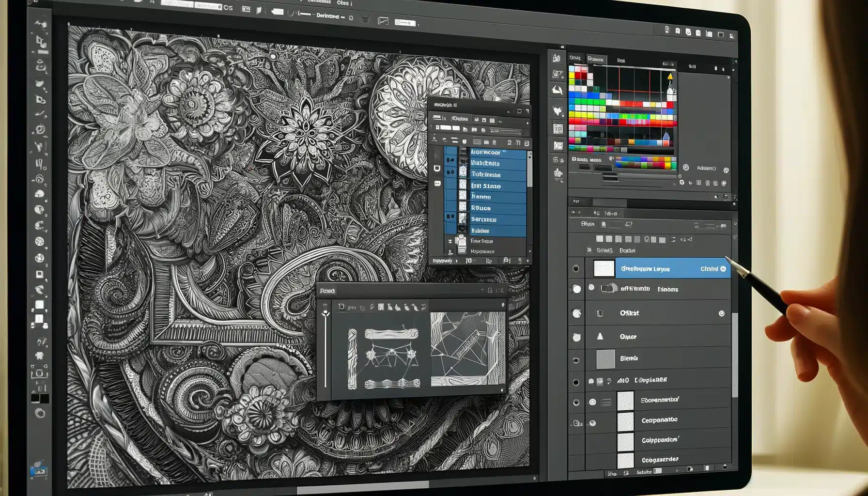Toggle the eye of the 'Sopenmirbor' layer

[576, 403]
